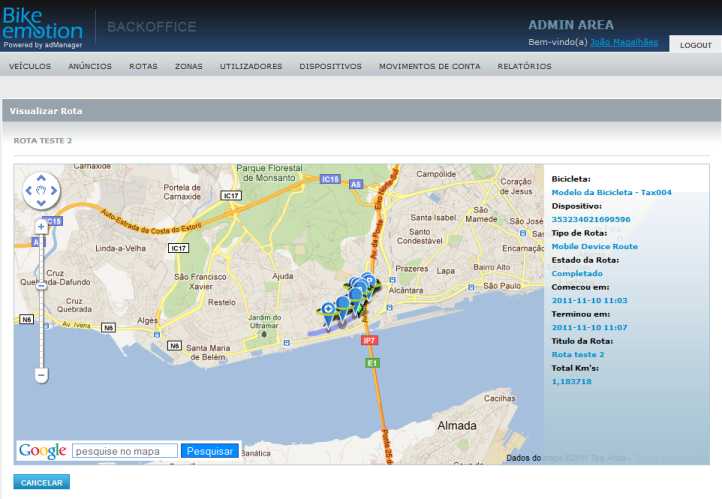The height and width of the screenshot is (499, 722).
Task: Open the Rotas menu
Action: tap(143, 66)
